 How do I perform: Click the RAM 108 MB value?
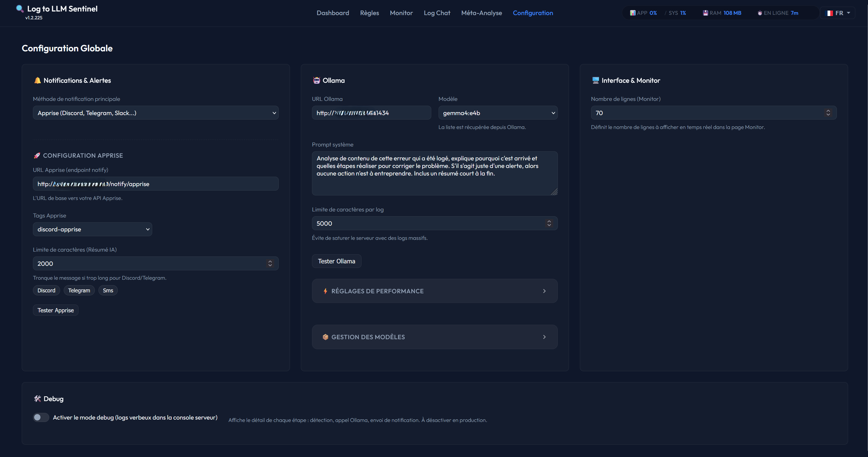click(x=732, y=13)
